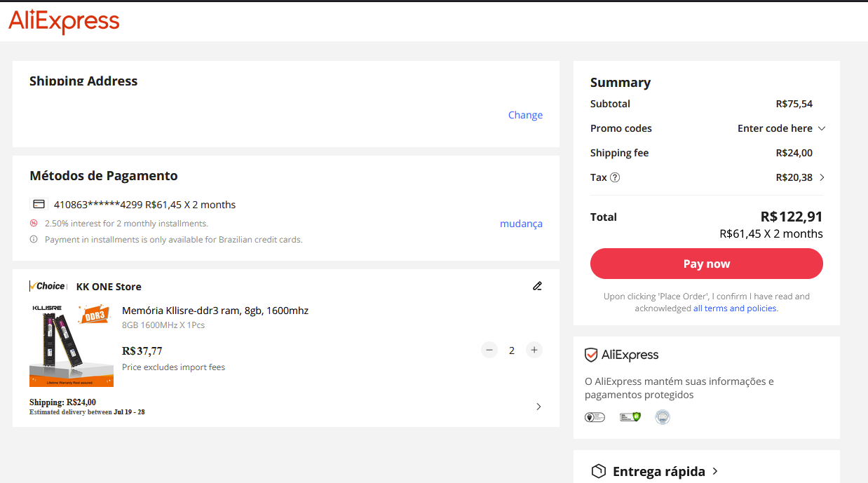The image size is (868, 483).
Task: Open the KK ONE Store link
Action: pos(109,287)
